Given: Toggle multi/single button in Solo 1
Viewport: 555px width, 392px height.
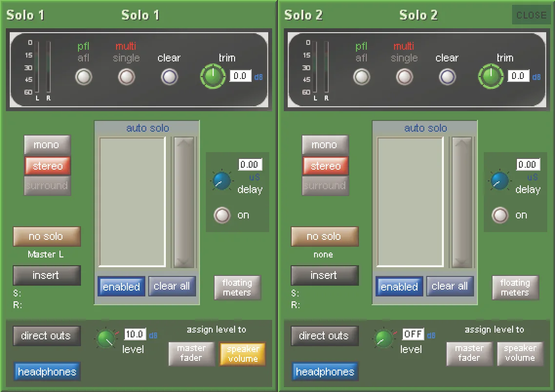Looking at the screenshot, I should tap(126, 77).
